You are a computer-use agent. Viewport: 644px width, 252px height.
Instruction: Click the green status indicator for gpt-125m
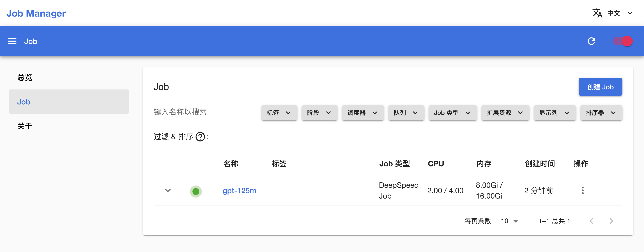[x=196, y=191]
